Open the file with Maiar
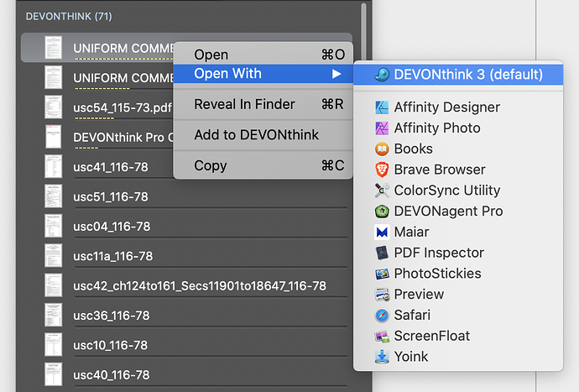 [458, 232]
